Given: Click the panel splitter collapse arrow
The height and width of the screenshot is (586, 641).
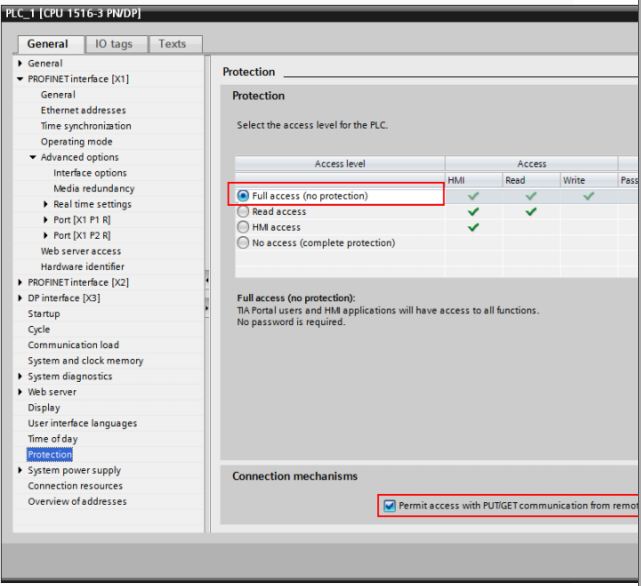Looking at the screenshot, I should pyautogui.click(x=207, y=280).
